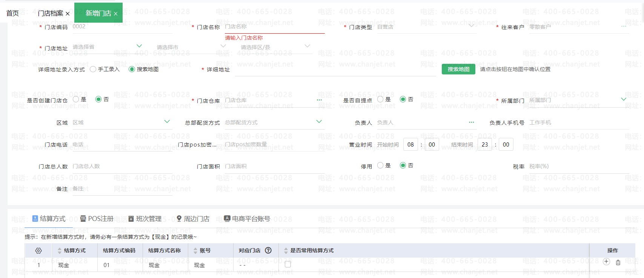The width and height of the screenshot is (644, 278).
Task: Open the 周边门店 tab
Action: (x=193, y=219)
